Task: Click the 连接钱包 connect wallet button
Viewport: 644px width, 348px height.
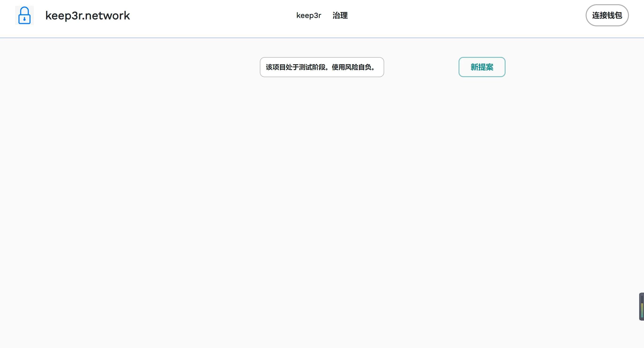Action: 607,15
